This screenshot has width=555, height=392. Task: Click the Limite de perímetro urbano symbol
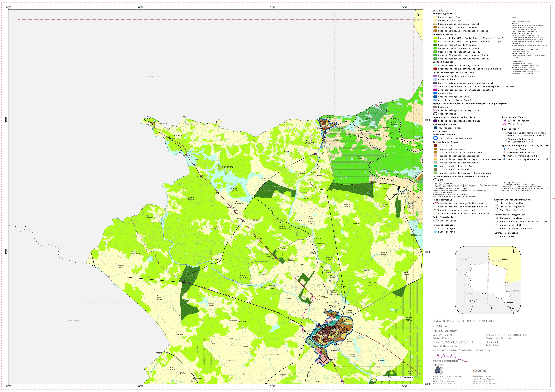pyautogui.click(x=435, y=138)
